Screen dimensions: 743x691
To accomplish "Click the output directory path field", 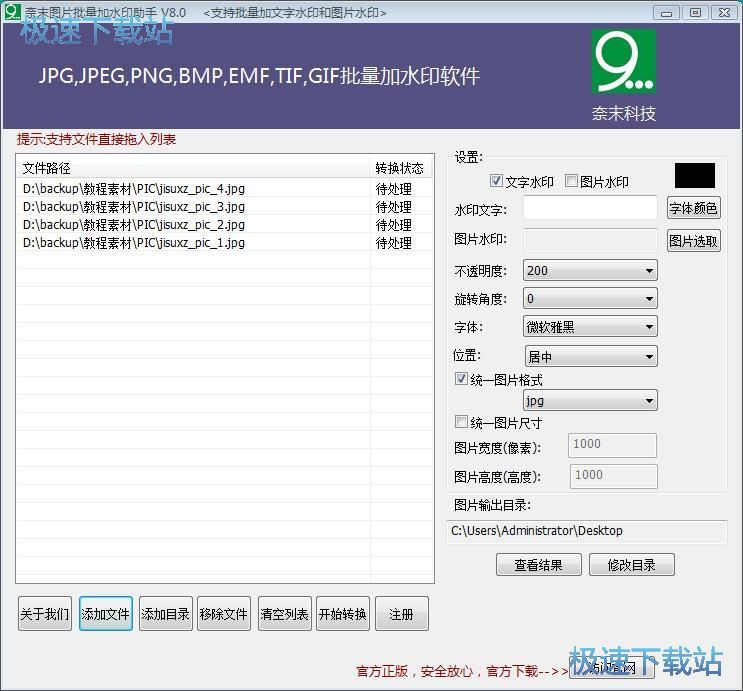I will (587, 531).
